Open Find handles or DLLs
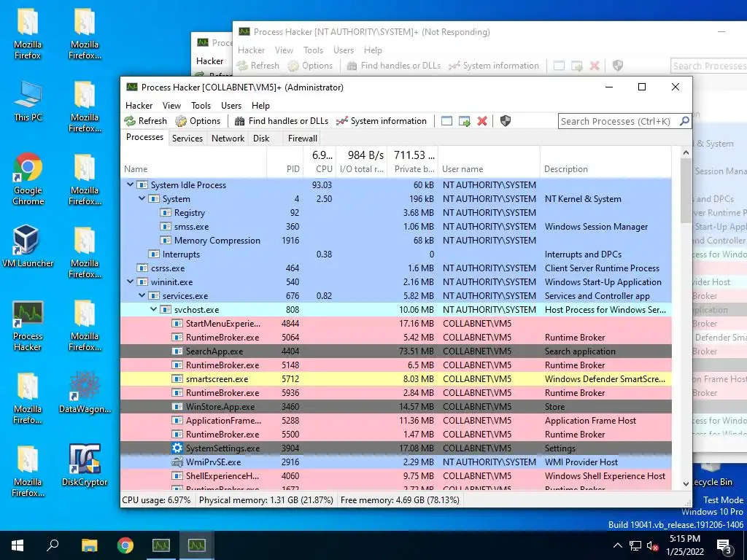The image size is (747, 560). pyautogui.click(x=282, y=121)
